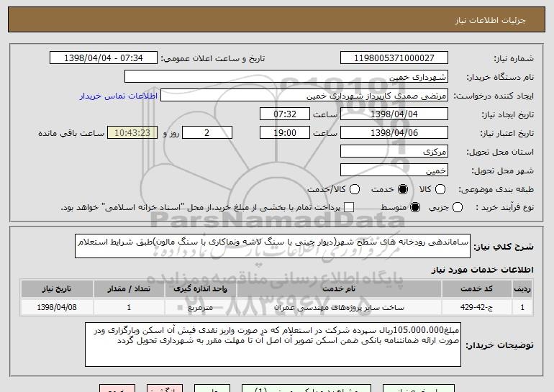Open the attached documents button marked (1)
Image resolution: width=554 pixels, height=392 pixels.
(306, 388)
